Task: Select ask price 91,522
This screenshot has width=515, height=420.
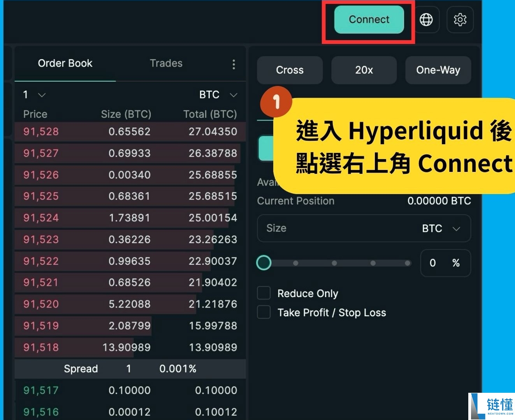Action: [41, 261]
